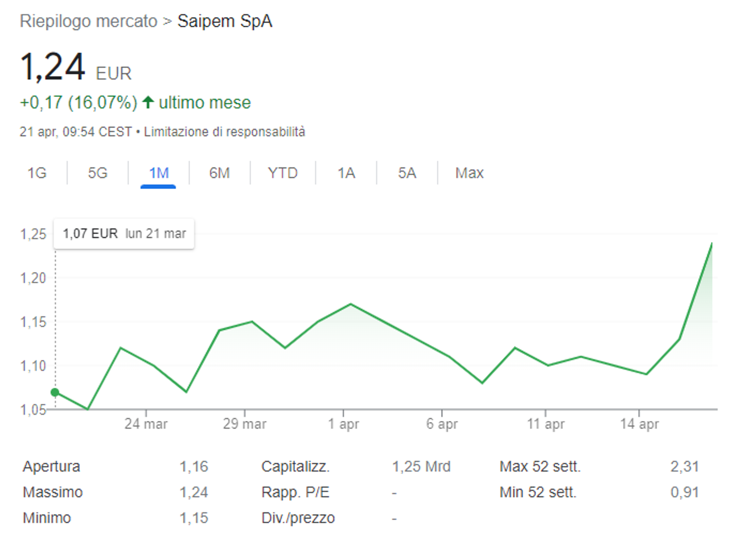Viewport: 756px width, 544px height.
Task: Click the Apertura value 1,16
Action: pyautogui.click(x=194, y=466)
